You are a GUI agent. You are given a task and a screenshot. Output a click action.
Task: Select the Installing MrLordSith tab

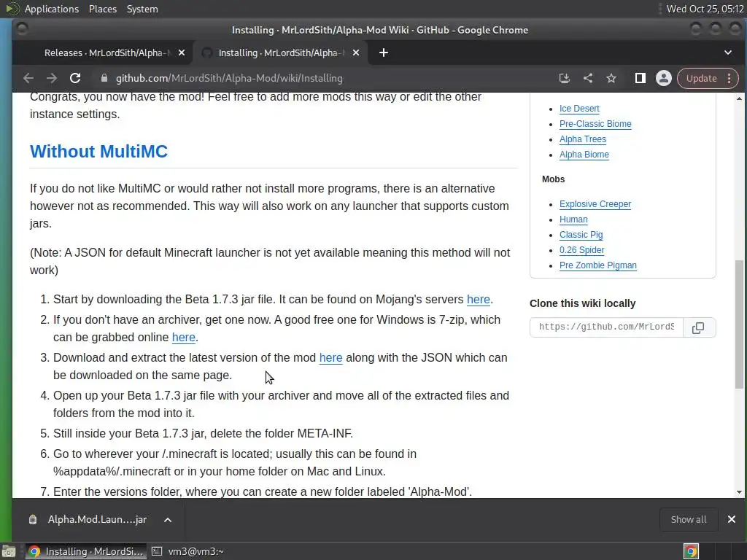(279, 52)
